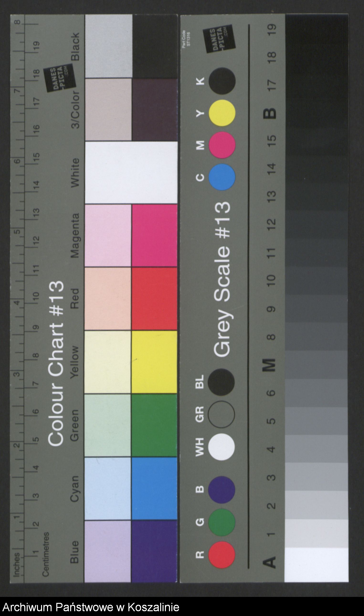Select the violet B circle
Viewport: 364px width, 616px height.
pyautogui.click(x=222, y=490)
